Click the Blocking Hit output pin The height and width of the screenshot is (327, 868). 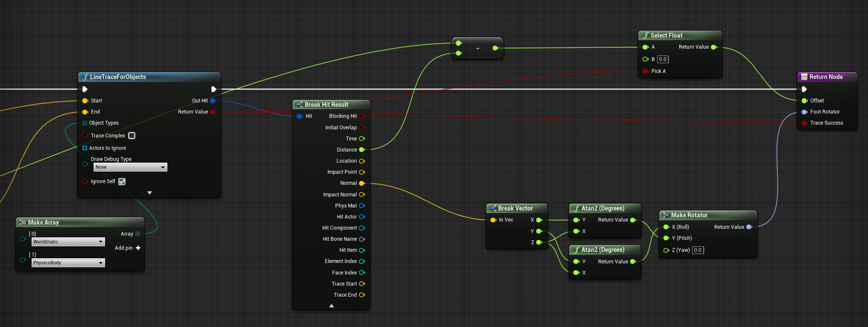pos(362,116)
